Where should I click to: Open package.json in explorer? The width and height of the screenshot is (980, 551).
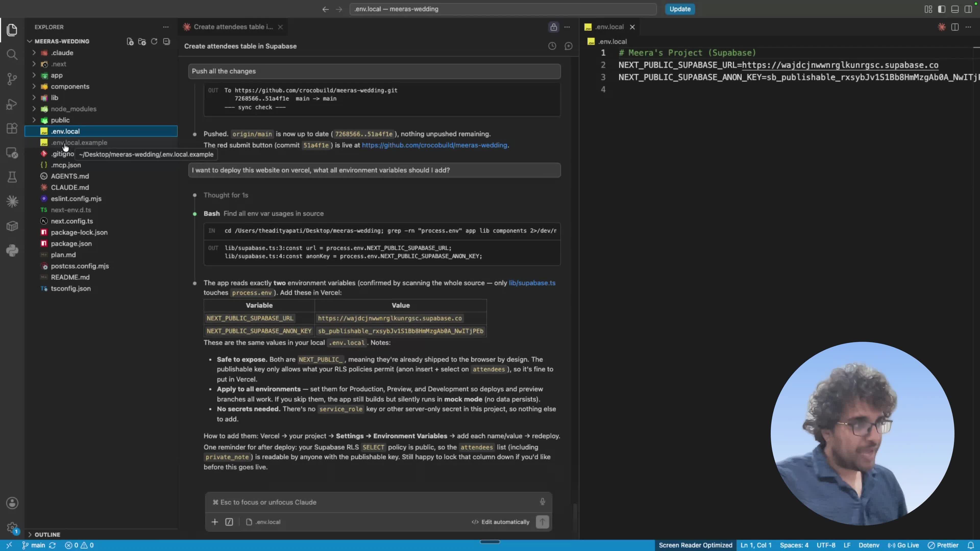pyautogui.click(x=101, y=244)
